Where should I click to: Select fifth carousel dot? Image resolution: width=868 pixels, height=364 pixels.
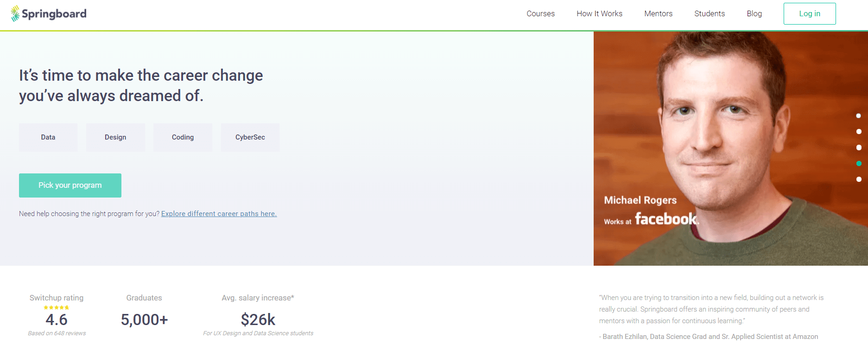coord(858,179)
